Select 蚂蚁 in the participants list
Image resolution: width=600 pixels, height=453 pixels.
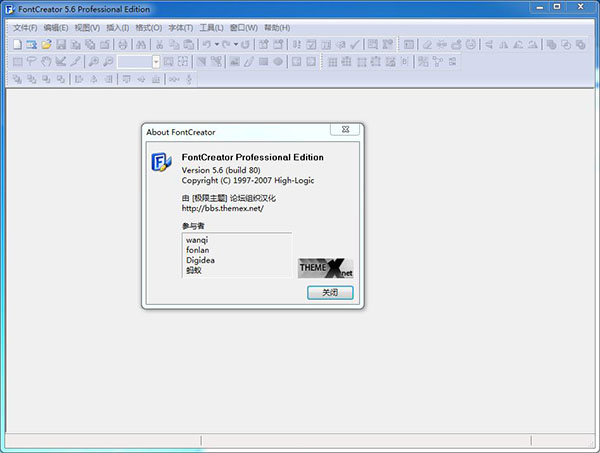pos(194,270)
